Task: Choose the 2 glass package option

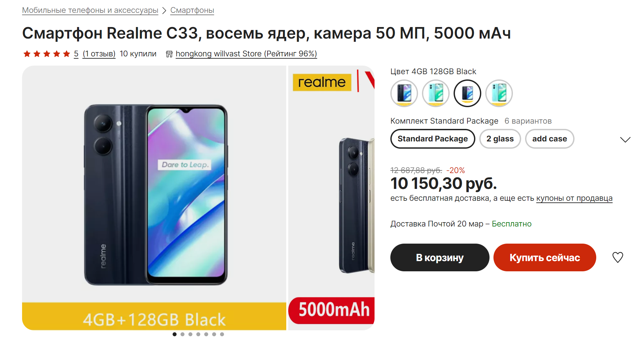Action: [500, 139]
